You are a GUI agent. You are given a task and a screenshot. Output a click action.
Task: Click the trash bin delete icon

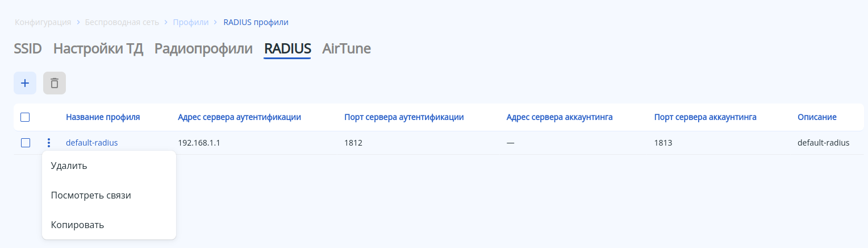pos(55,83)
